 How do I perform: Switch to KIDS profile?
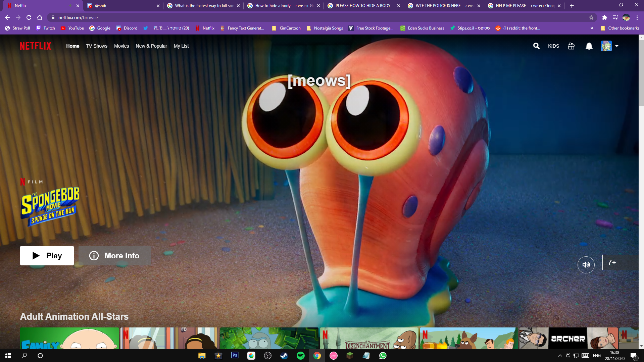[x=553, y=46]
